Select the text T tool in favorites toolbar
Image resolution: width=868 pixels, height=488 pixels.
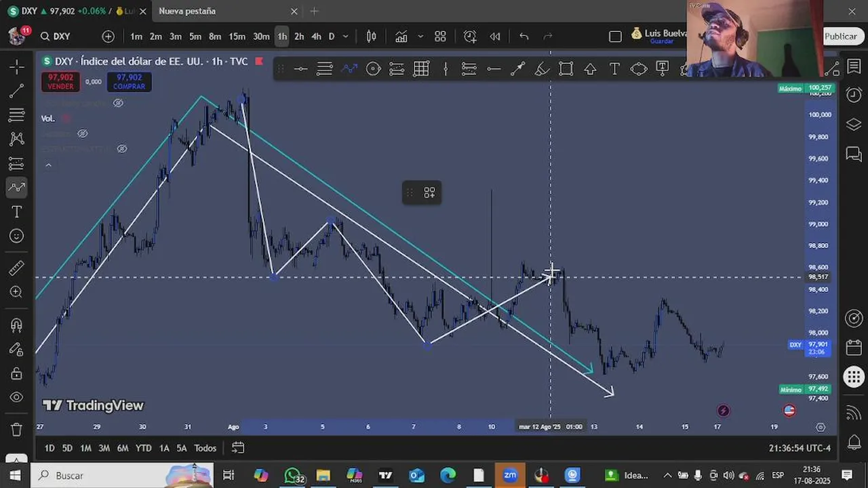614,68
